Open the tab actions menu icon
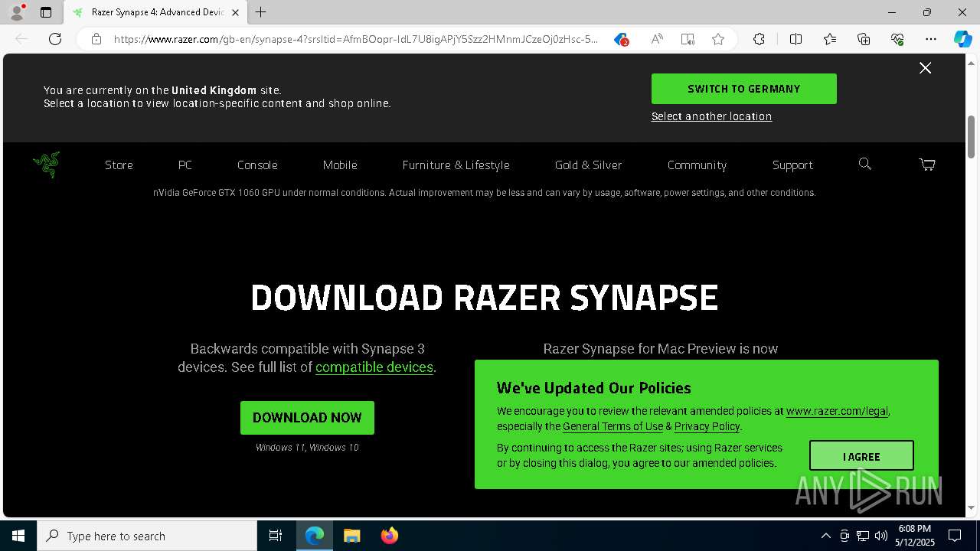Image resolution: width=980 pixels, height=551 pixels. click(x=46, y=12)
